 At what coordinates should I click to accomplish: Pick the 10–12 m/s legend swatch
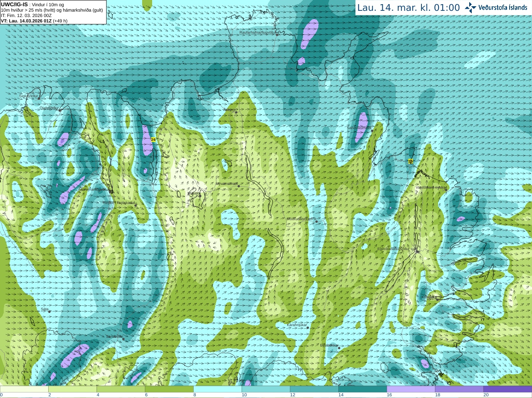point(266,389)
